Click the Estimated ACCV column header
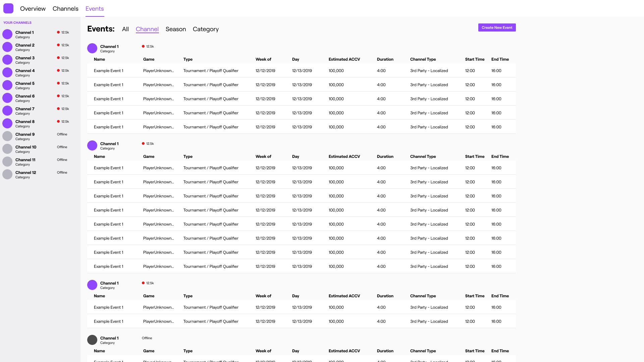 (344, 59)
